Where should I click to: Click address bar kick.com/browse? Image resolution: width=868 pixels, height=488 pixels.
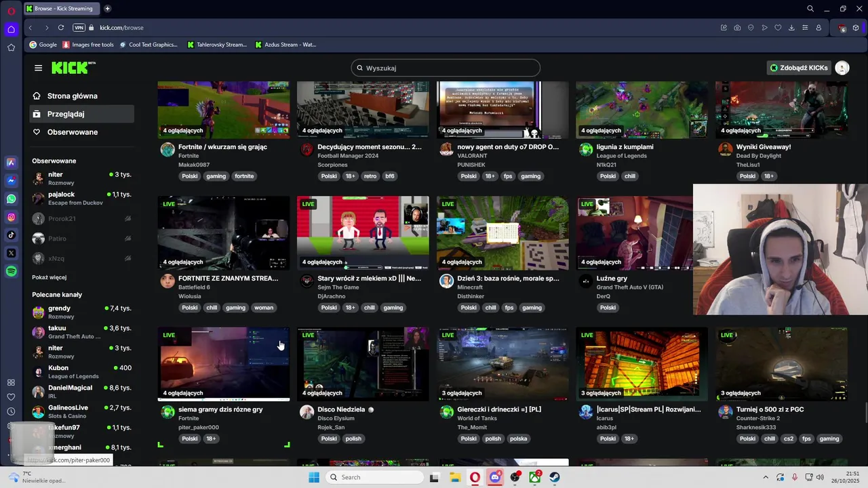pos(121,28)
